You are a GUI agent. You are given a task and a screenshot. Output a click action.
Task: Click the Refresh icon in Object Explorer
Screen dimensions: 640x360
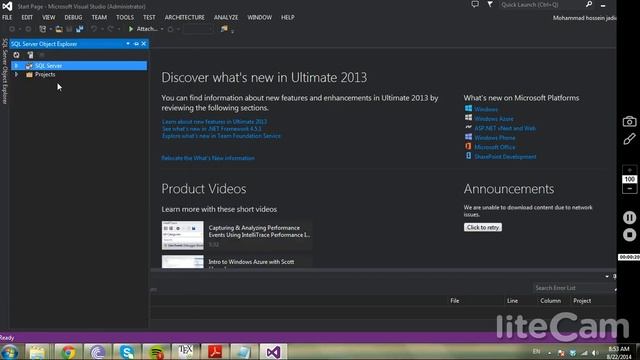click(x=16, y=55)
